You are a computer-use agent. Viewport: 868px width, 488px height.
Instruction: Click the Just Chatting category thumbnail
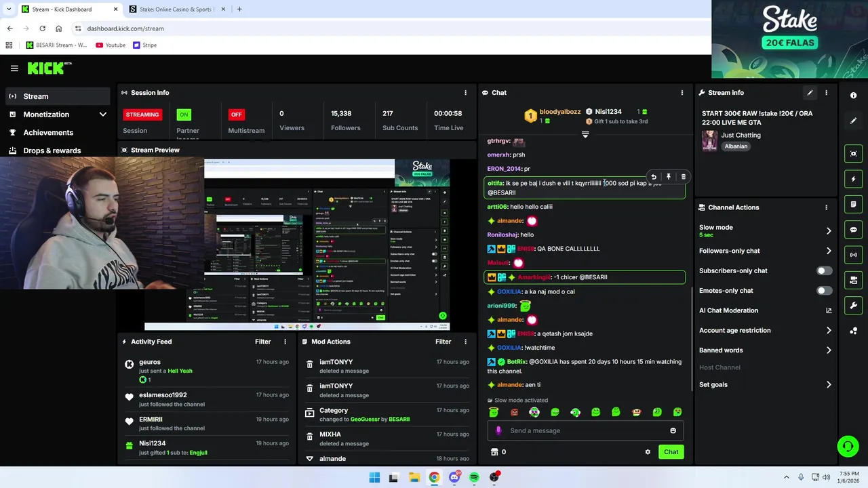[709, 140]
